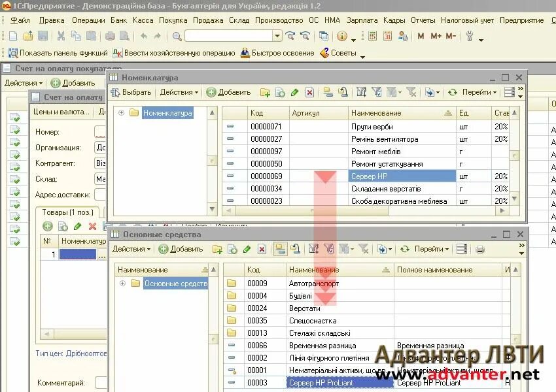Screen dimensions: 556x392
Task: Click copy item icon in Номенклатура toolbar
Action: click(280, 92)
